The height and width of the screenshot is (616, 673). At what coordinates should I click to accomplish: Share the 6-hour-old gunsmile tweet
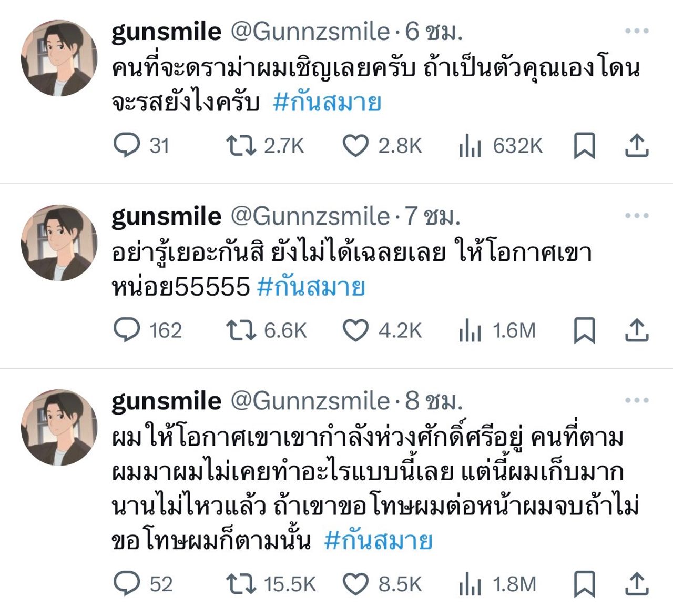click(637, 146)
